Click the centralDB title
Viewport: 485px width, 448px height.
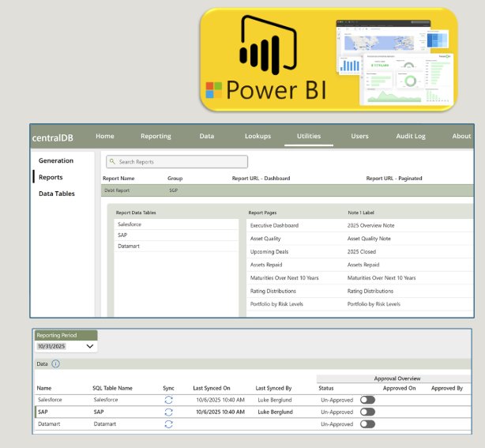click(53, 137)
